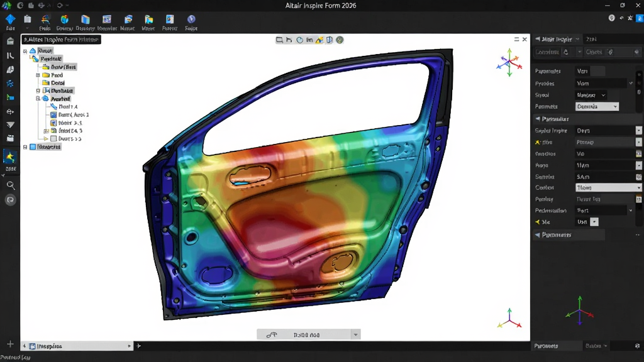The height and width of the screenshot is (362, 644).
Task: Click the blue section-cut viewport tool icon
Action: point(330,40)
